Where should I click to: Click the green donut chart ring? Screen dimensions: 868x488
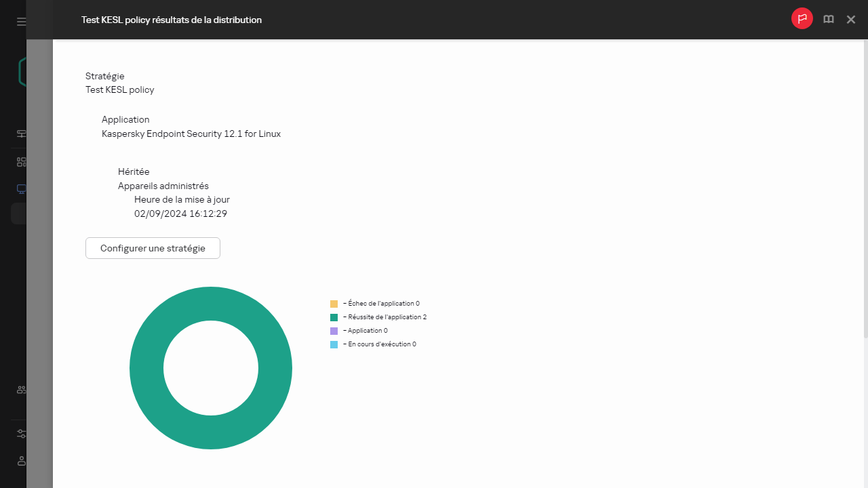[146, 368]
